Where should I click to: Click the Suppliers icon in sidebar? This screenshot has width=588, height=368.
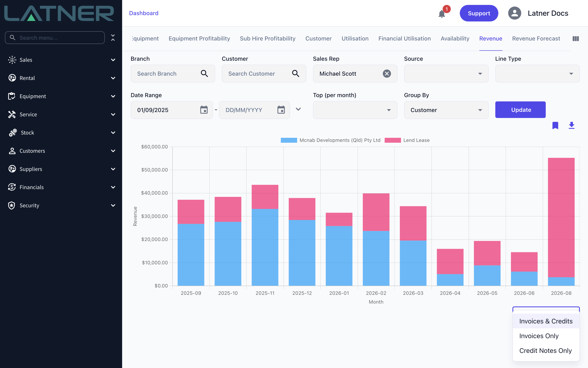point(12,169)
